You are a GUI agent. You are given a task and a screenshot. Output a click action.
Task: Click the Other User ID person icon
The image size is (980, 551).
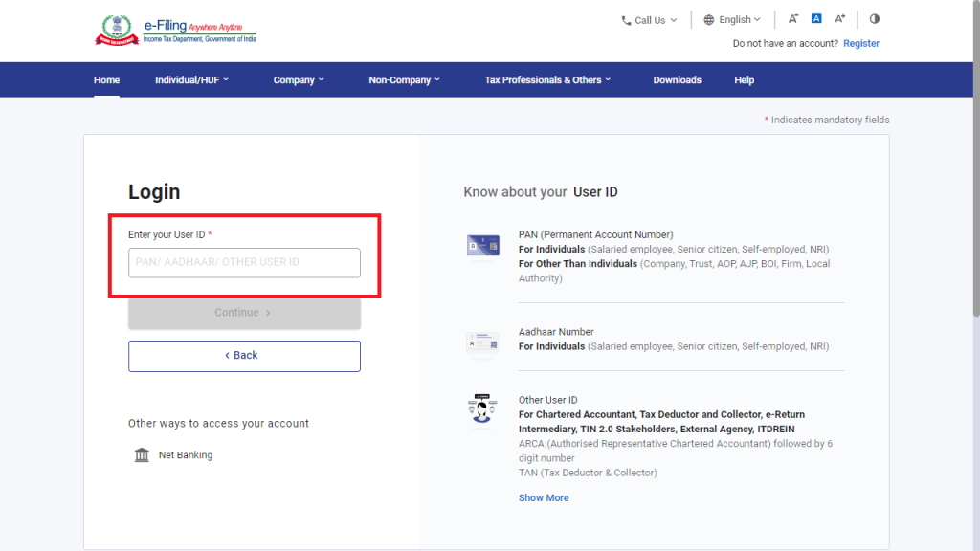[x=482, y=409]
